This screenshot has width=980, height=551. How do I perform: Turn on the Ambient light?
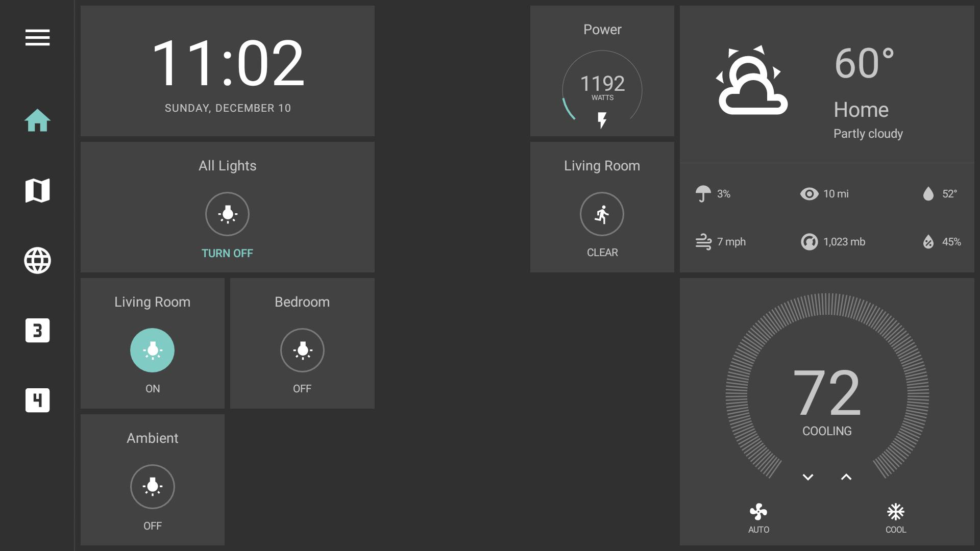click(152, 487)
